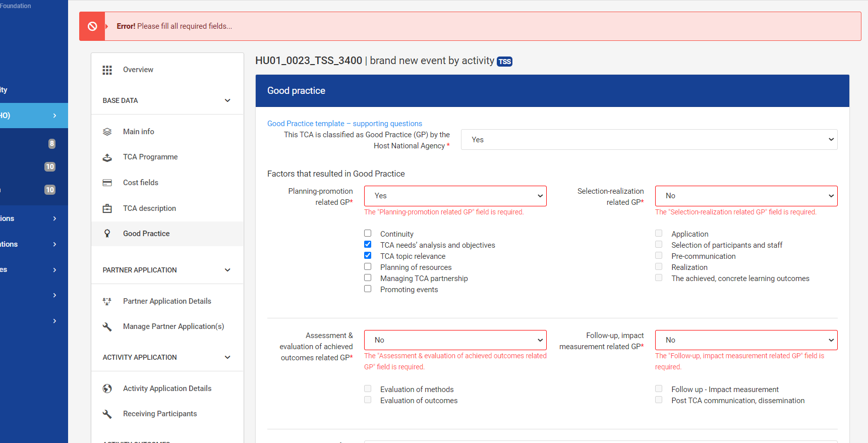Open the Planning-promotion related GP dropdown

(455, 196)
